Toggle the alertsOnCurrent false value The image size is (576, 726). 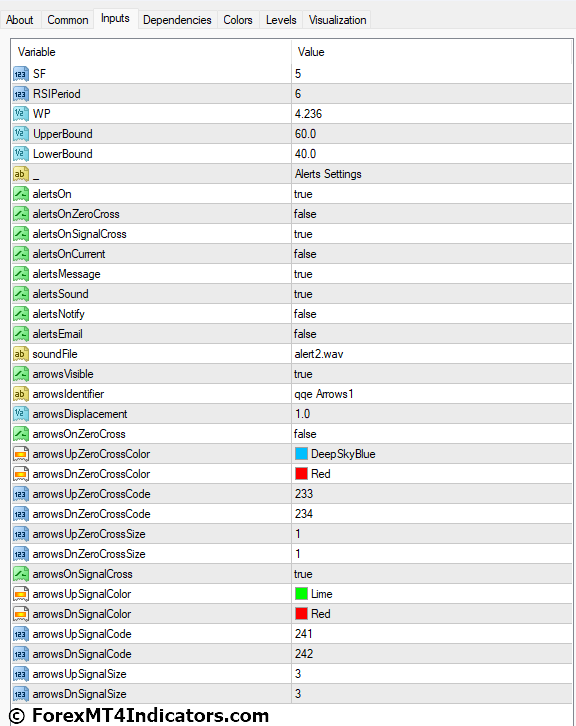click(305, 254)
